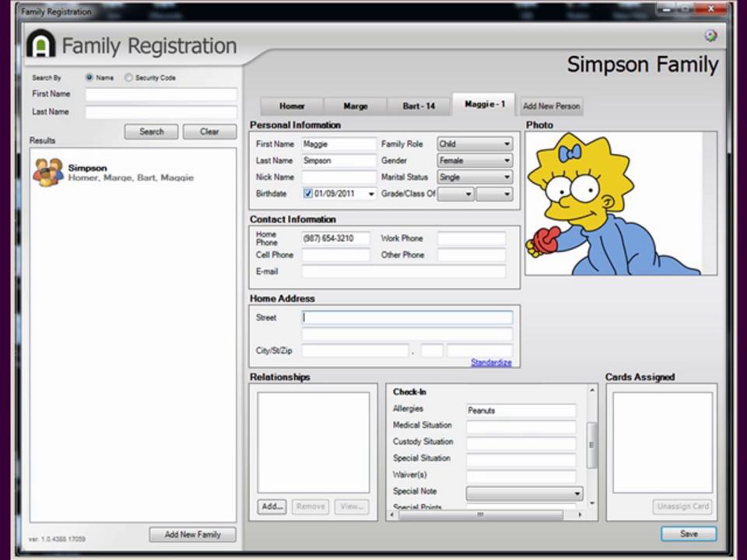
Task: Select the Security Code radio button
Action: pyautogui.click(x=128, y=78)
